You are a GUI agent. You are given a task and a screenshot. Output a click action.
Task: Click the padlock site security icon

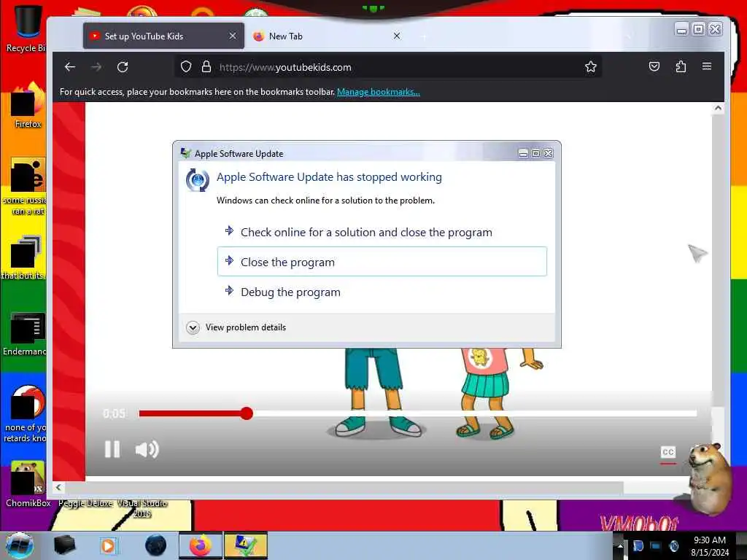[206, 66]
